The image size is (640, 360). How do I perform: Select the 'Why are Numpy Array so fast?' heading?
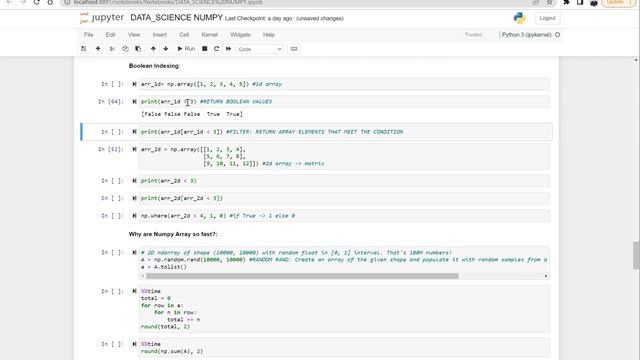coord(173,234)
